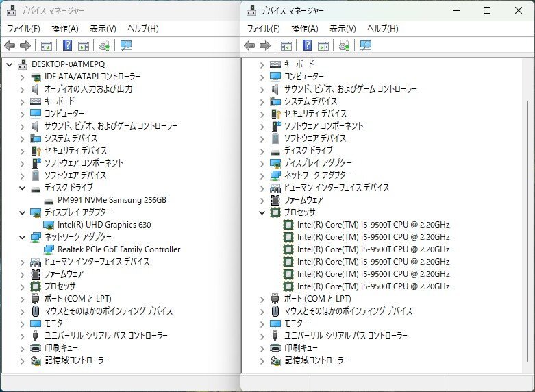Image resolution: width=535 pixels, height=392 pixels.
Task: Select Intel(R) UHD Graphics 630 device
Action: tap(104, 225)
